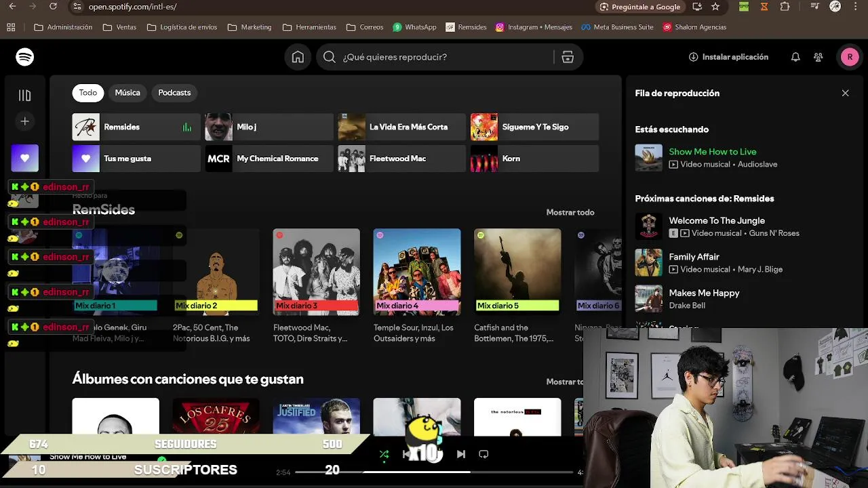Go forward in Chrome history
Screen dimensions: 868x488
pos(33,6)
